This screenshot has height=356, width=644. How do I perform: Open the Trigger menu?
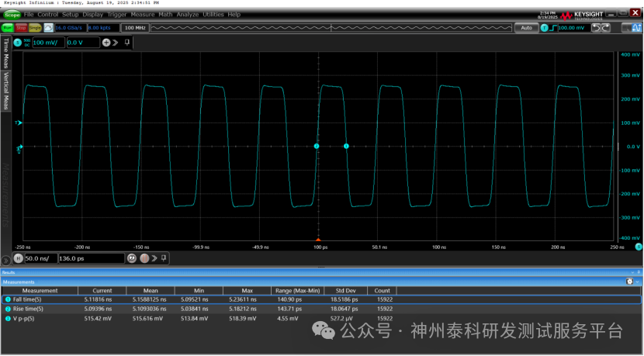[x=117, y=15]
